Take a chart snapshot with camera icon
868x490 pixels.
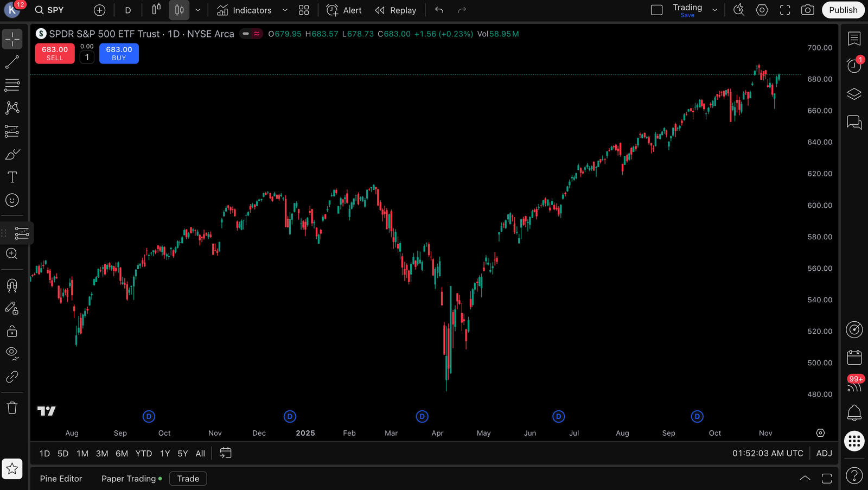click(807, 10)
